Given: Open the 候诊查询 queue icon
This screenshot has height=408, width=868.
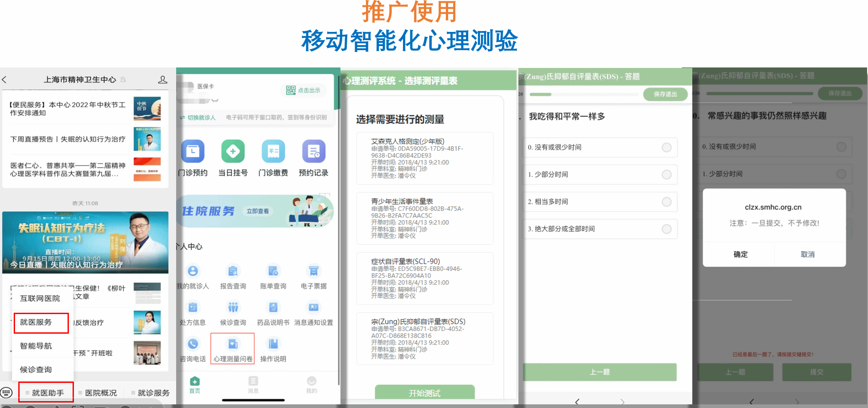Looking at the screenshot, I should [x=233, y=308].
